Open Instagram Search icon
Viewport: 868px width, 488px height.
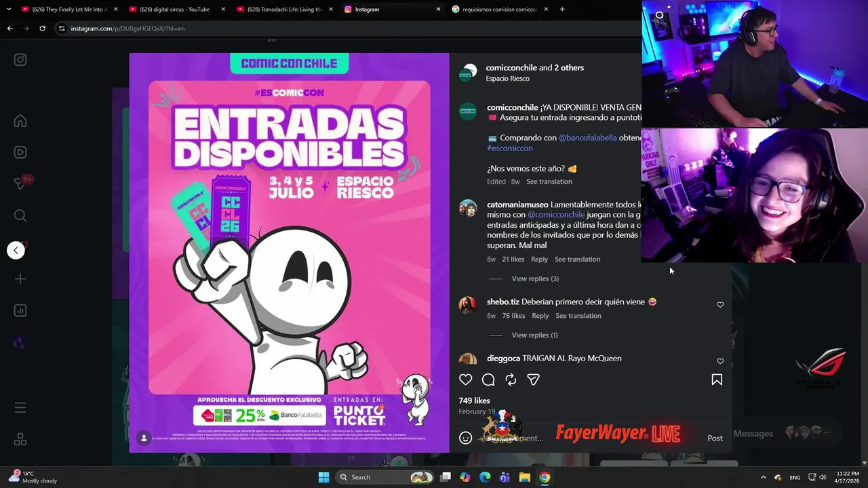tap(20, 216)
